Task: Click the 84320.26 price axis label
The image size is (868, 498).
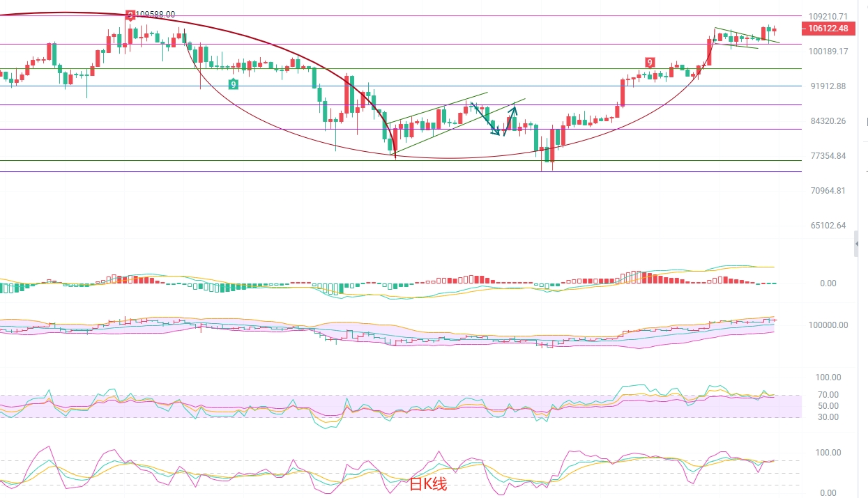Action: click(828, 121)
